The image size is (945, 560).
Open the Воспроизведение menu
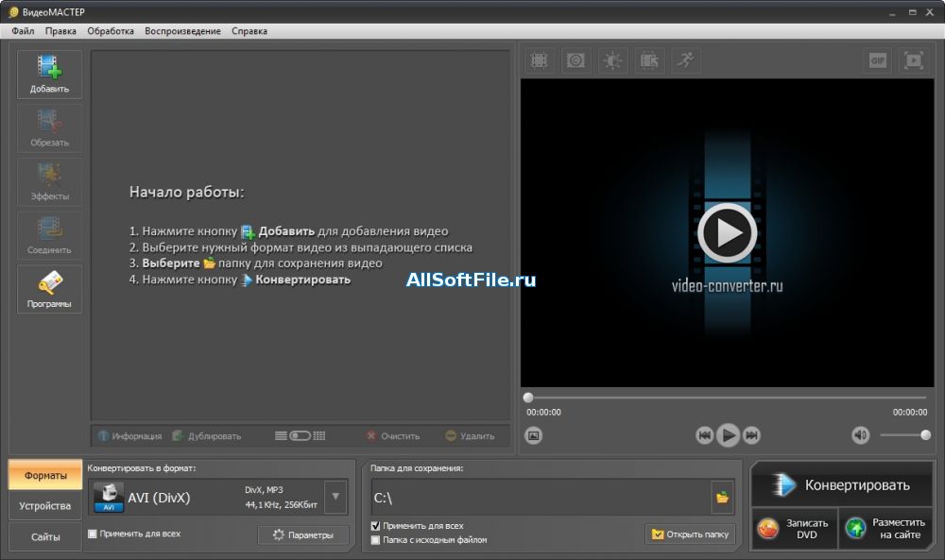tap(182, 31)
